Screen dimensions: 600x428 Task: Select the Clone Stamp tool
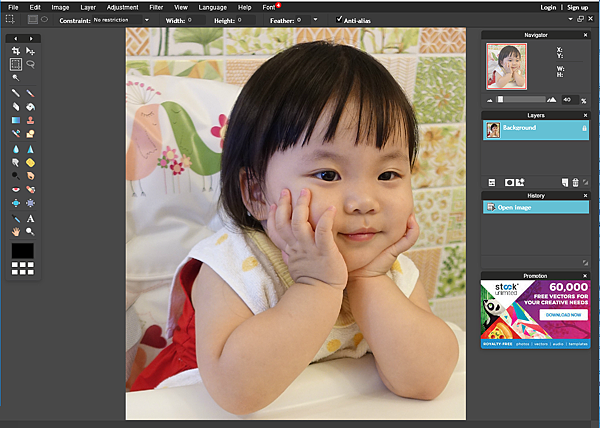click(31, 120)
